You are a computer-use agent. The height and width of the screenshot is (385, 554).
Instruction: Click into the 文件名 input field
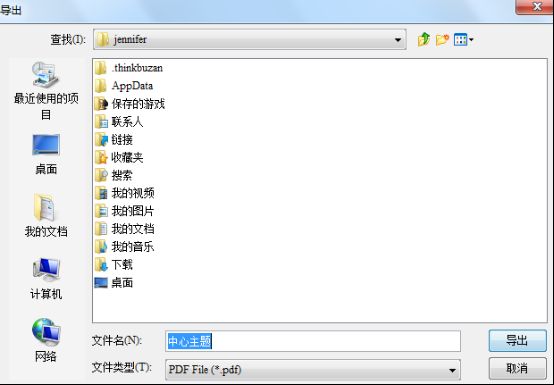point(313,341)
